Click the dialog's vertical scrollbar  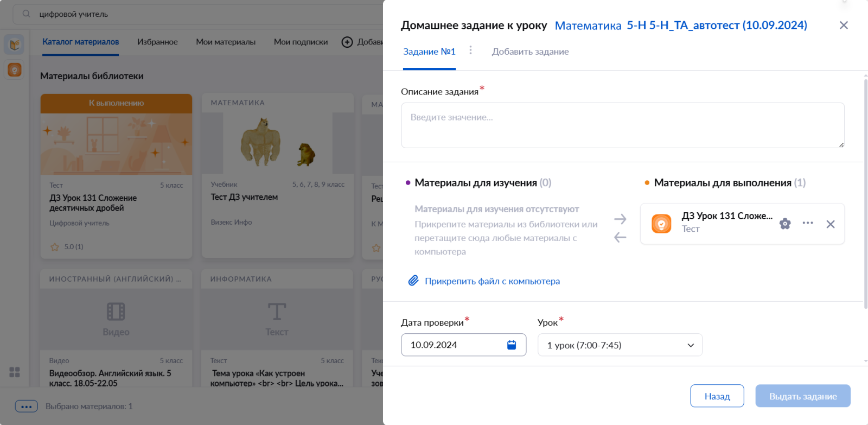(x=865, y=194)
